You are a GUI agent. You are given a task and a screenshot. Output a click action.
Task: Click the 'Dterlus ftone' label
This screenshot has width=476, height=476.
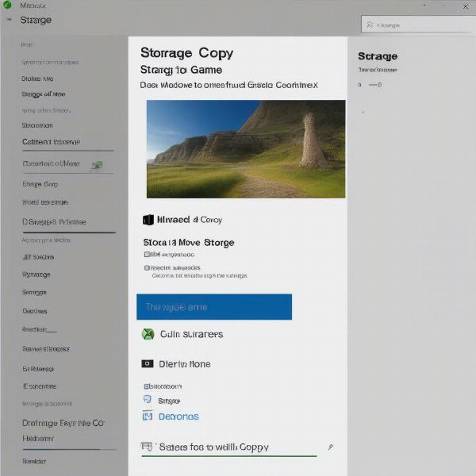(x=185, y=364)
